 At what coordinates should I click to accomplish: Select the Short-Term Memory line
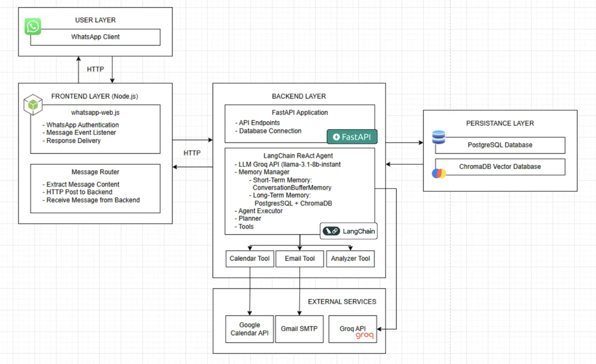(280, 180)
